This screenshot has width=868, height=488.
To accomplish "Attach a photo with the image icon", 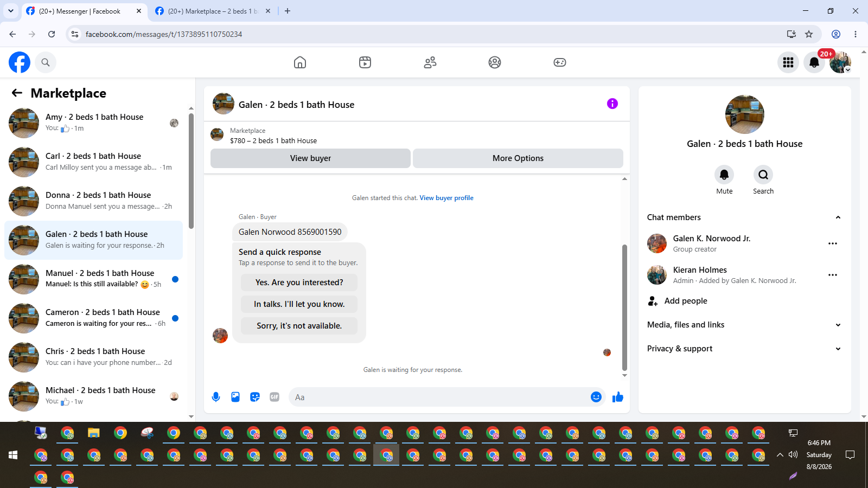I will (x=235, y=397).
